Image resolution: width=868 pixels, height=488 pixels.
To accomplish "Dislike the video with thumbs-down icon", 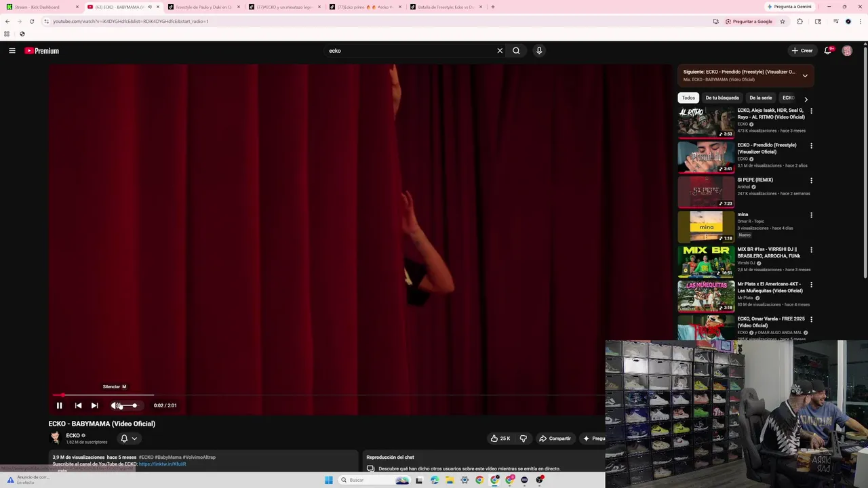I will pyautogui.click(x=523, y=439).
